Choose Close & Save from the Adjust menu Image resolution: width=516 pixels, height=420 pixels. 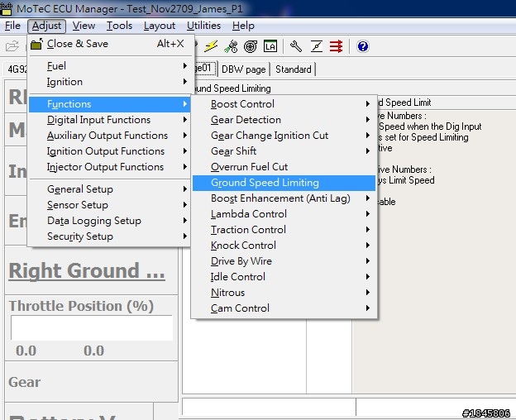(x=110, y=44)
